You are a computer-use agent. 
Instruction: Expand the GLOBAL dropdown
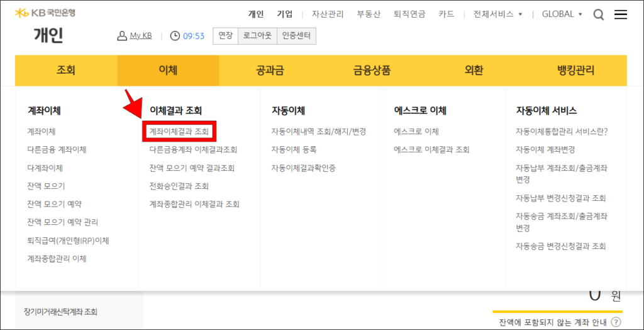562,14
